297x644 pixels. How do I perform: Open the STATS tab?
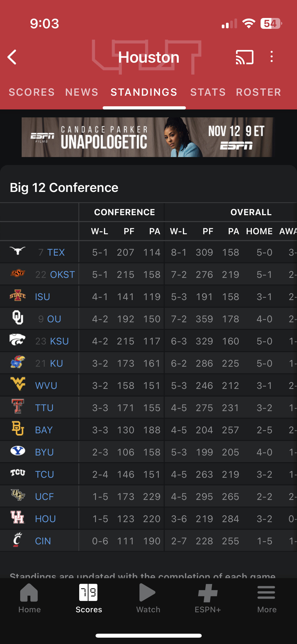coord(208,92)
